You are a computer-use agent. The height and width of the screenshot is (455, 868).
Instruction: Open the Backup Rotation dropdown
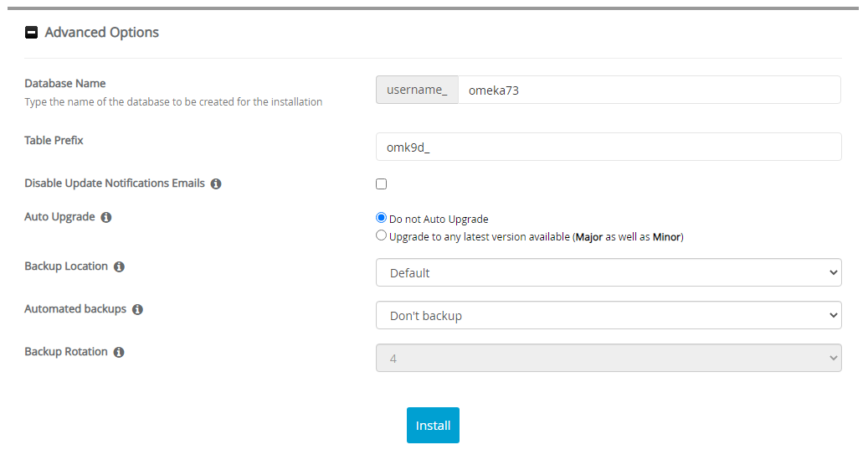point(608,359)
